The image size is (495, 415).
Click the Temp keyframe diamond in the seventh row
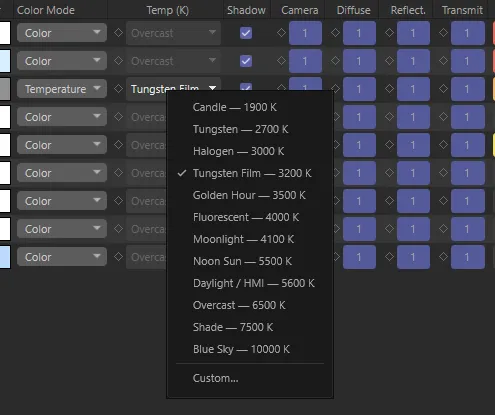coord(118,201)
